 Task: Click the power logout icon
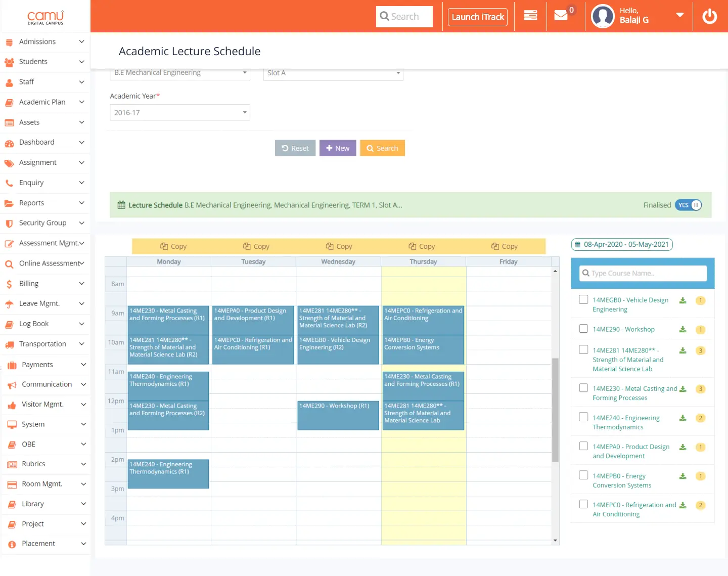click(x=710, y=16)
